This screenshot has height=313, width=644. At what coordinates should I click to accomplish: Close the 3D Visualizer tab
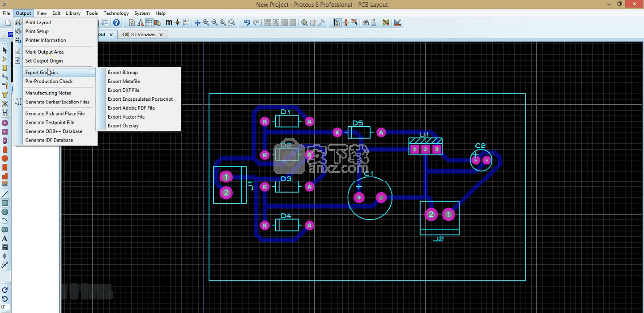click(161, 34)
